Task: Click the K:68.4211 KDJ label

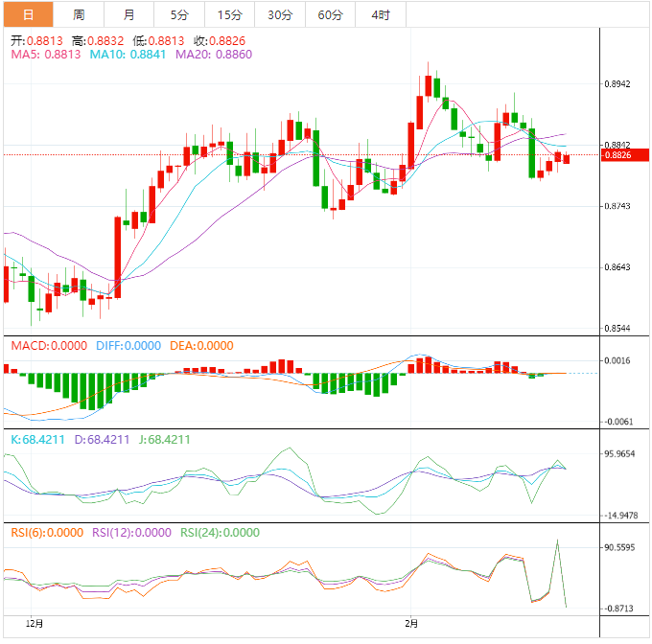Action: click(x=37, y=440)
